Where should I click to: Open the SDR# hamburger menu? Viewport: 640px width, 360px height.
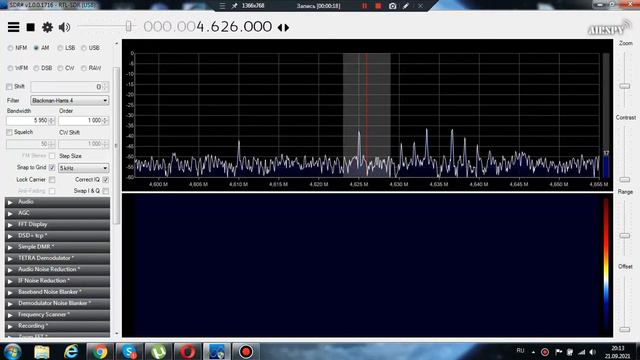[x=13, y=27]
